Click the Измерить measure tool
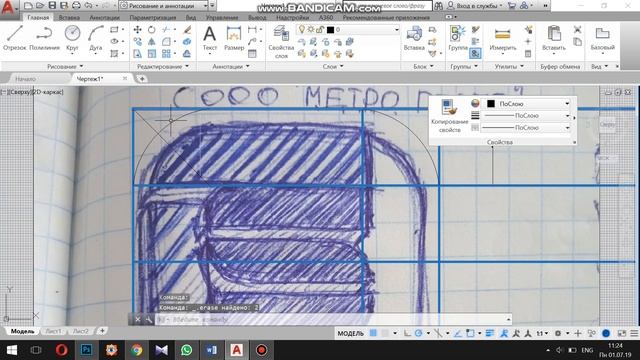This screenshot has height=360, width=640. [x=502, y=39]
